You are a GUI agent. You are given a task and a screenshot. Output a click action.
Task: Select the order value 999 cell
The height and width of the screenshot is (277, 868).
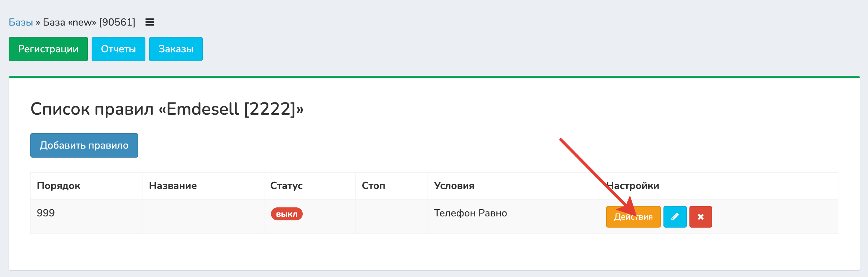[46, 213]
